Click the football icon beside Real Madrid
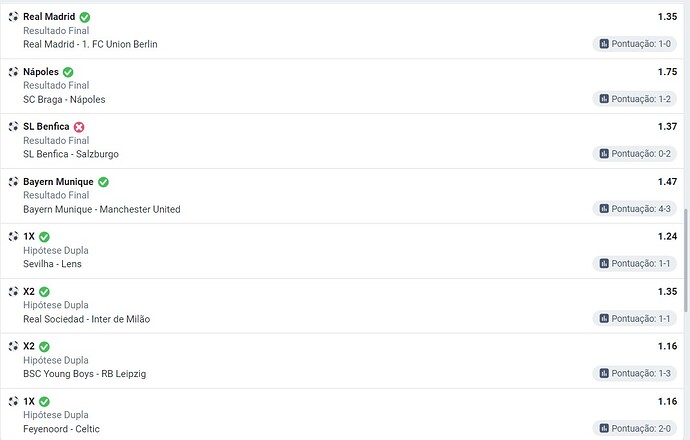The height and width of the screenshot is (440, 690). click(x=13, y=17)
